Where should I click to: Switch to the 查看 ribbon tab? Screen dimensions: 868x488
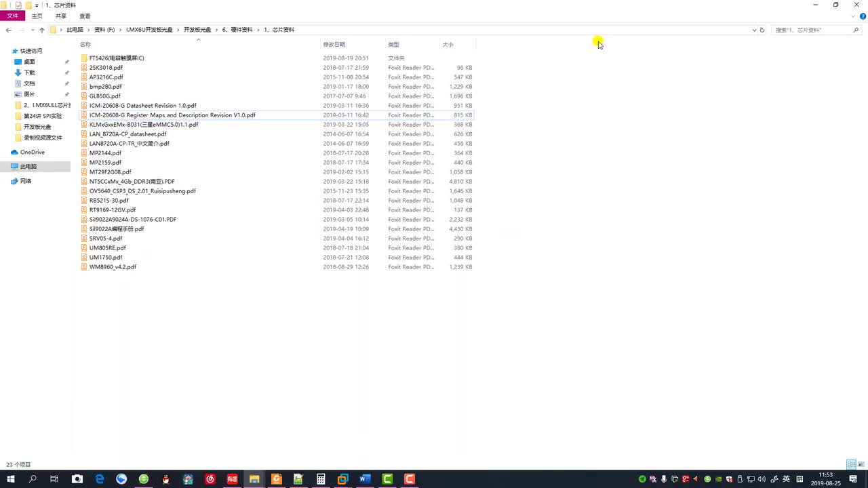[85, 16]
